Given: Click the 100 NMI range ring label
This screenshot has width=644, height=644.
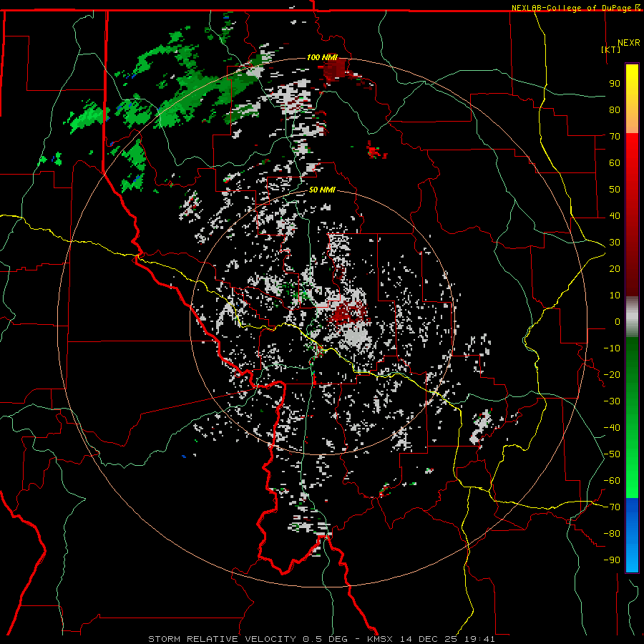Looking at the screenshot, I should (x=322, y=57).
